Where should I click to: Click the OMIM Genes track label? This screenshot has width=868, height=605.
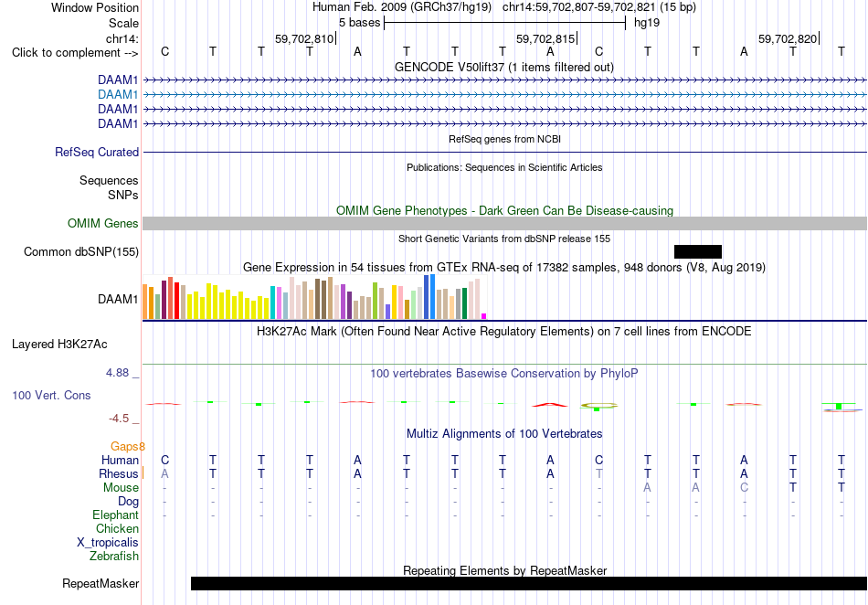click(103, 223)
